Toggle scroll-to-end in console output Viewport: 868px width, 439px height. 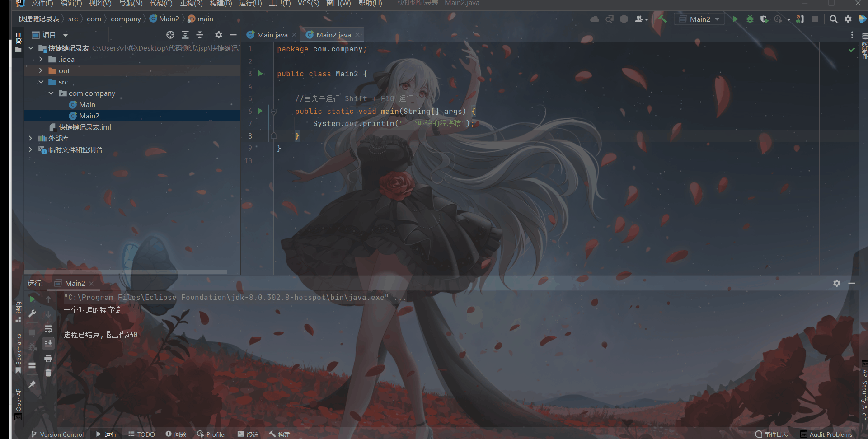click(x=49, y=343)
